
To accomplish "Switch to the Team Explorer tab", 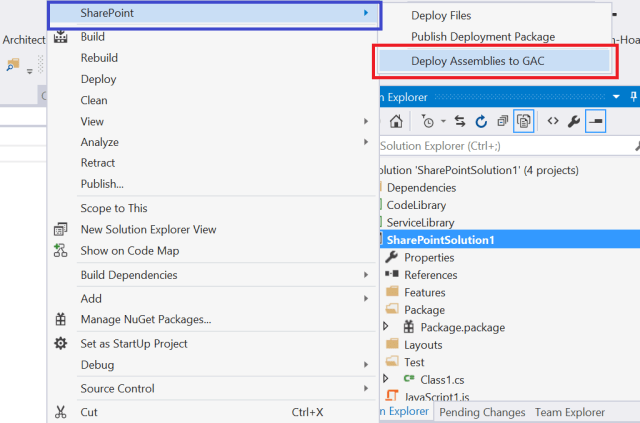I will 570,412.
